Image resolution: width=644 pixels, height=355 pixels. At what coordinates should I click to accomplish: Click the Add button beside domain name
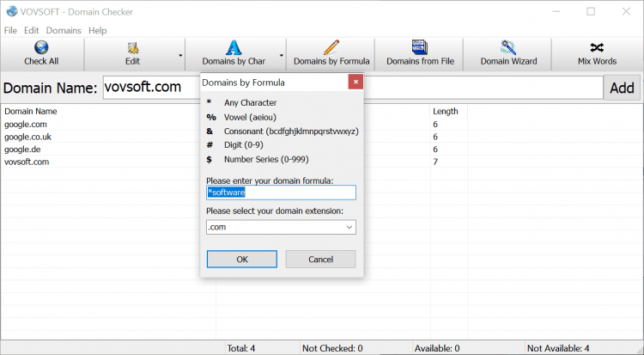coord(622,88)
